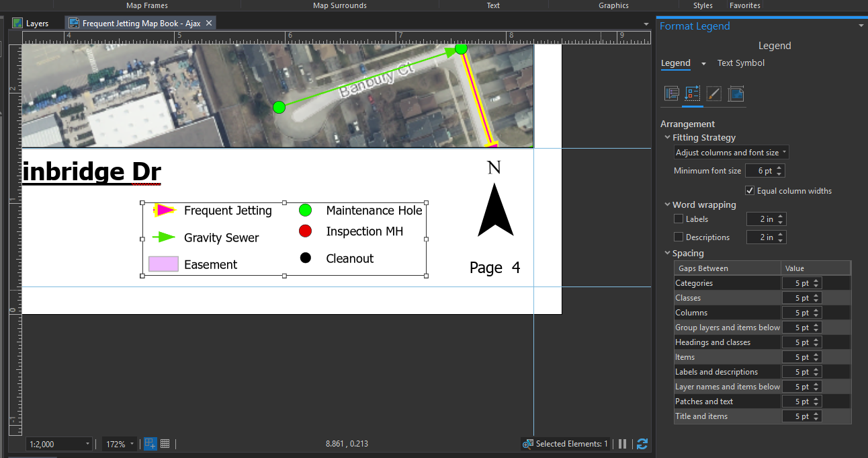Enable word wrapping for Descriptions

(x=679, y=237)
